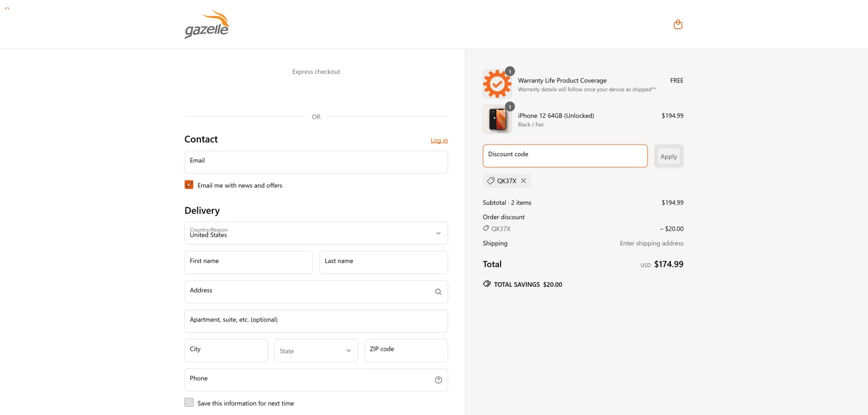The width and height of the screenshot is (868, 415).
Task: Click into the Email input field
Action: pyautogui.click(x=316, y=162)
